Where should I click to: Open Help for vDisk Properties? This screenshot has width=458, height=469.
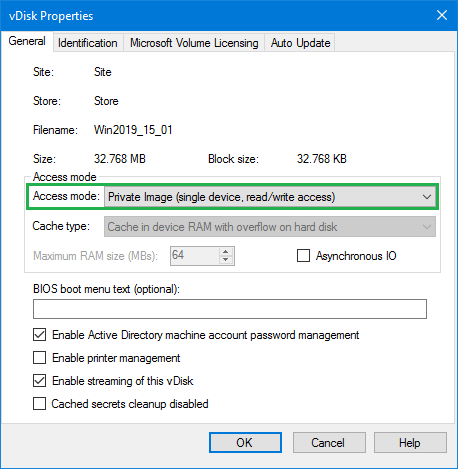coord(410,443)
